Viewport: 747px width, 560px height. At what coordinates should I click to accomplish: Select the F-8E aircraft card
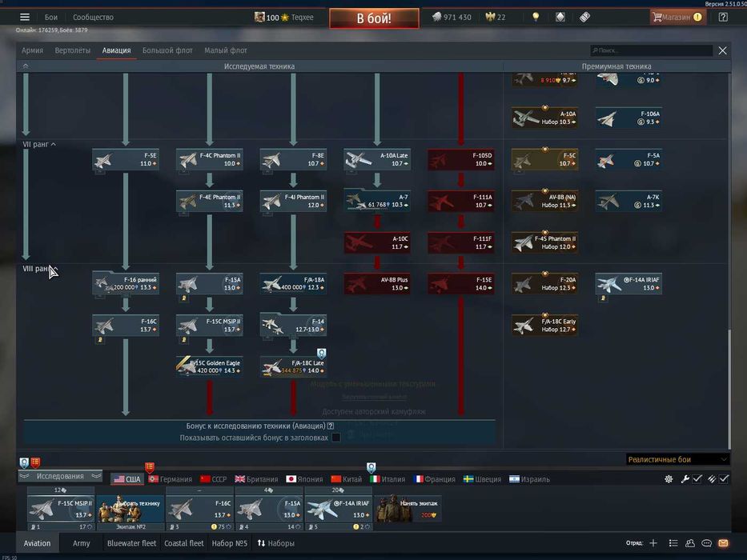[x=293, y=159]
